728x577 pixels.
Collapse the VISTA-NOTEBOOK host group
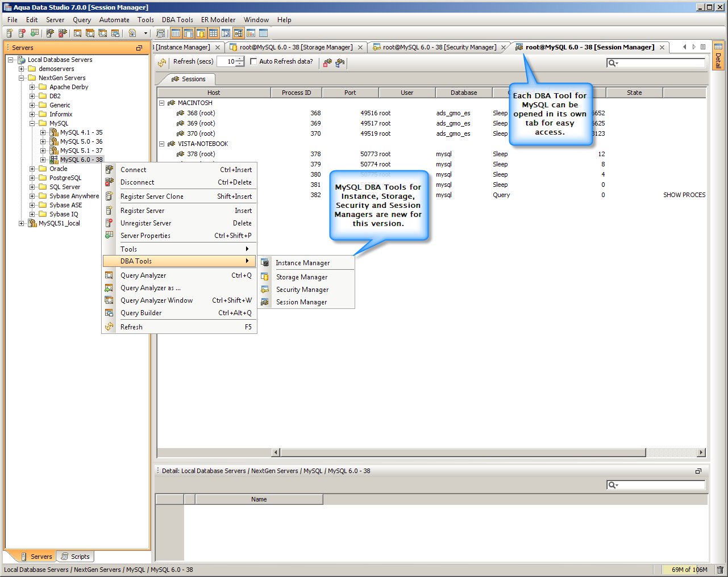pos(162,144)
